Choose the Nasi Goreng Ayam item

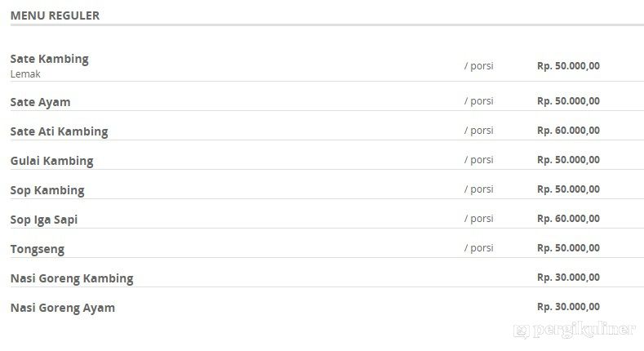click(62, 308)
